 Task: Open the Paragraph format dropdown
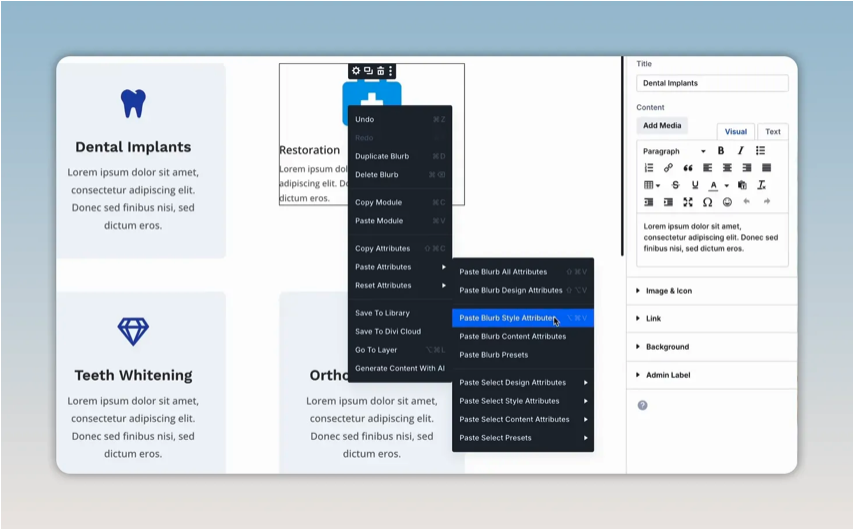(x=674, y=151)
